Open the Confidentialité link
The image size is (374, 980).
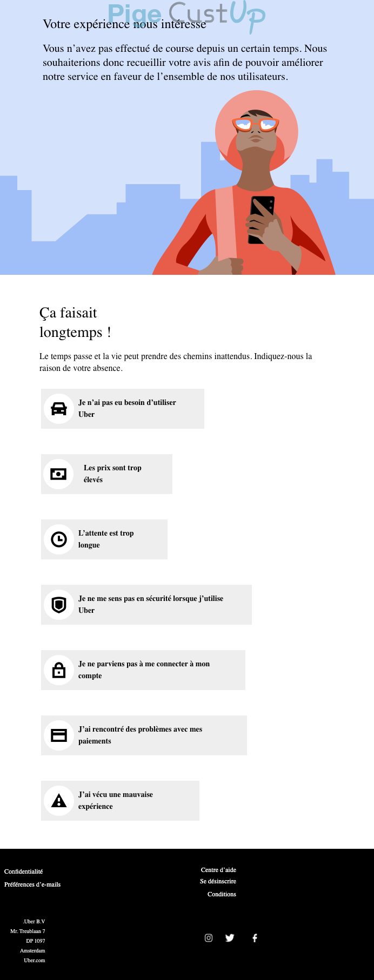pos(24,871)
